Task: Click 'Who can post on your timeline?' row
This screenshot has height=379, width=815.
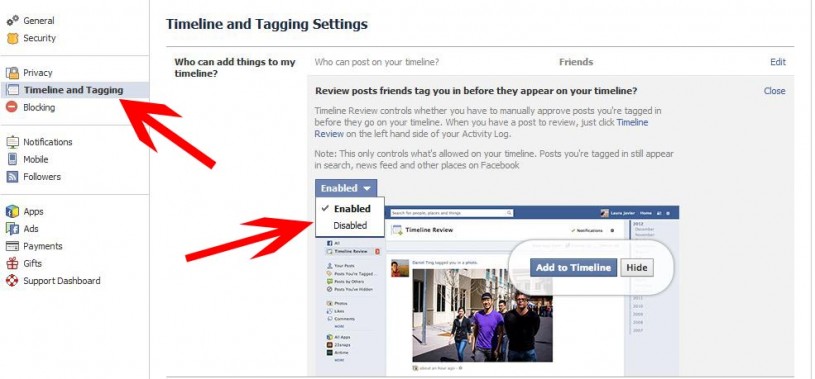Action: click(551, 62)
